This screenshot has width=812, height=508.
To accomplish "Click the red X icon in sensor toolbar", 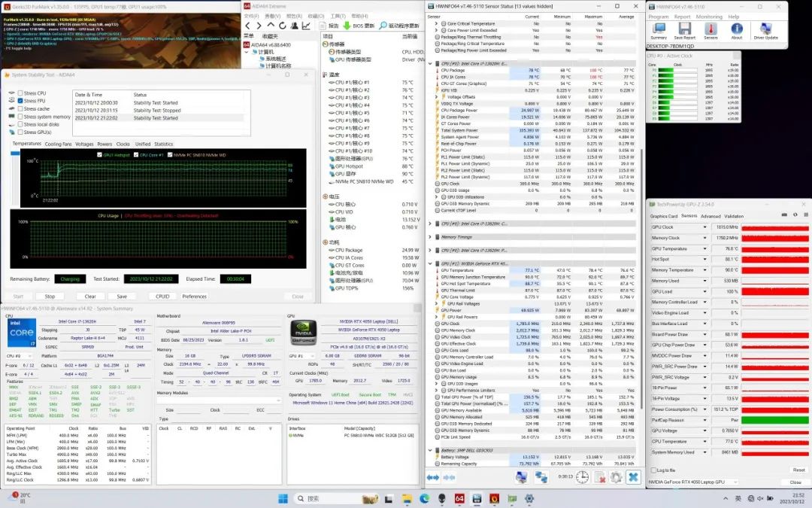I will point(600,477).
